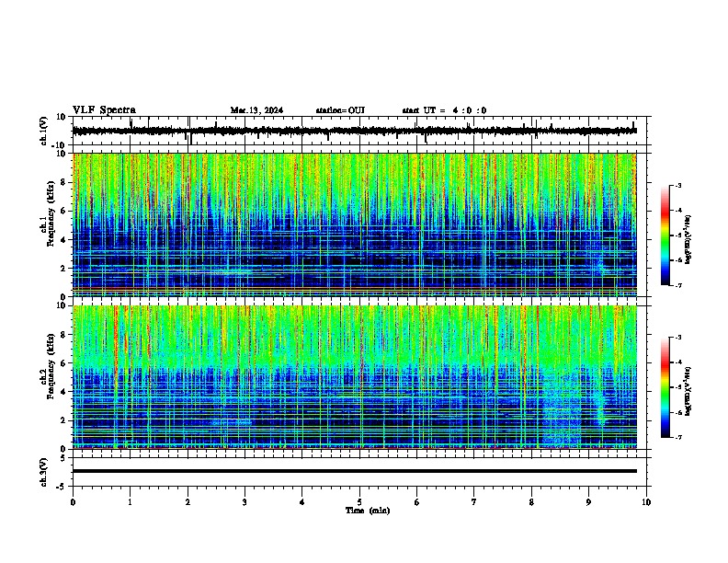
Task: Click the time axis tick label "10"
Action: point(646,502)
